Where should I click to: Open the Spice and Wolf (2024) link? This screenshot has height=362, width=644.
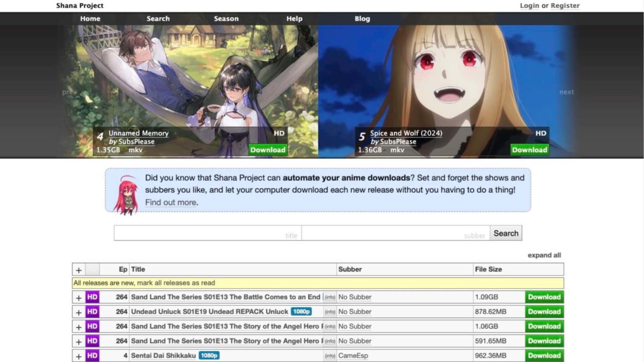406,133
